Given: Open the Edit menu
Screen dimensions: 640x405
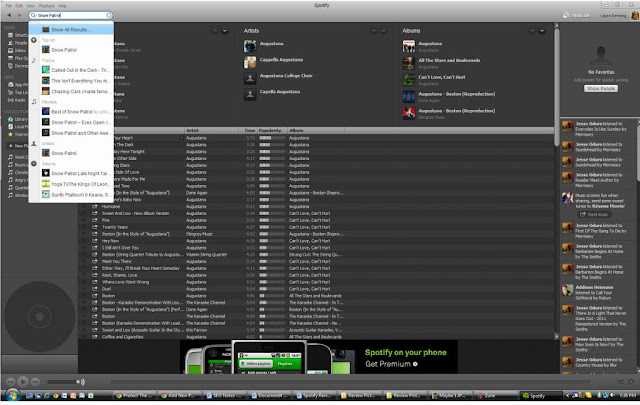Looking at the screenshot, I should [19, 6].
